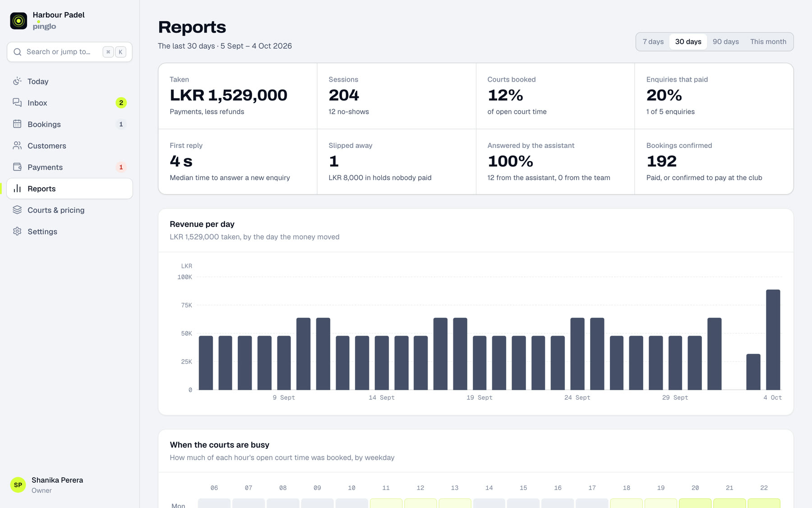
Task: Click the 24 Sept axis label
Action: click(x=577, y=397)
